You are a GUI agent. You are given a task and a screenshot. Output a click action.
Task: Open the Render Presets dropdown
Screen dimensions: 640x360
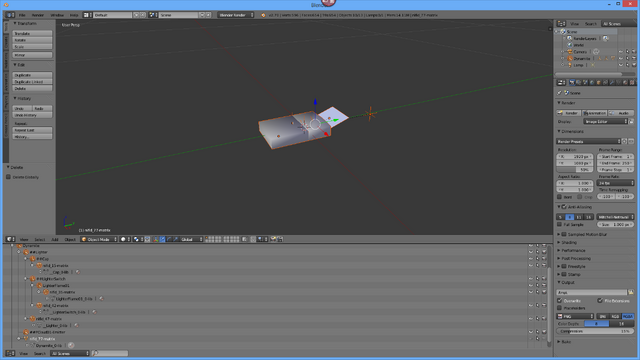(x=588, y=142)
